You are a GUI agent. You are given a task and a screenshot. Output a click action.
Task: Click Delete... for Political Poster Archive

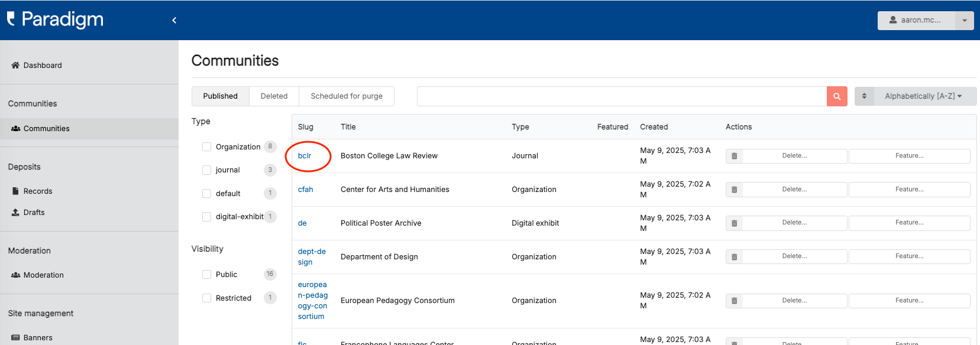(794, 223)
